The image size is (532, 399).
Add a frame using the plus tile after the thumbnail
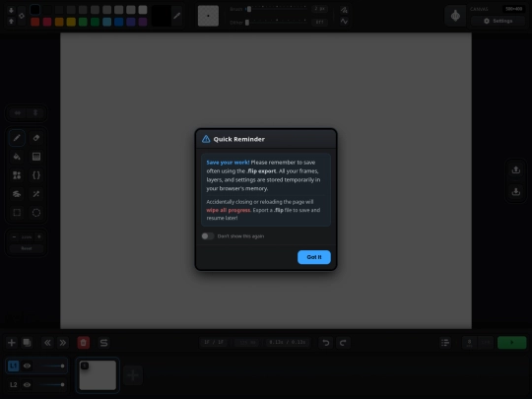pos(133,375)
